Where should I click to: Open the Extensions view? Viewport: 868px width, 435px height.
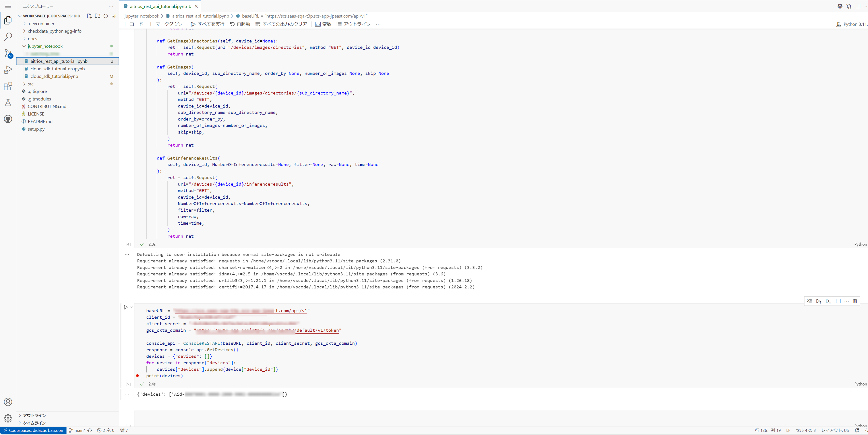click(x=8, y=86)
